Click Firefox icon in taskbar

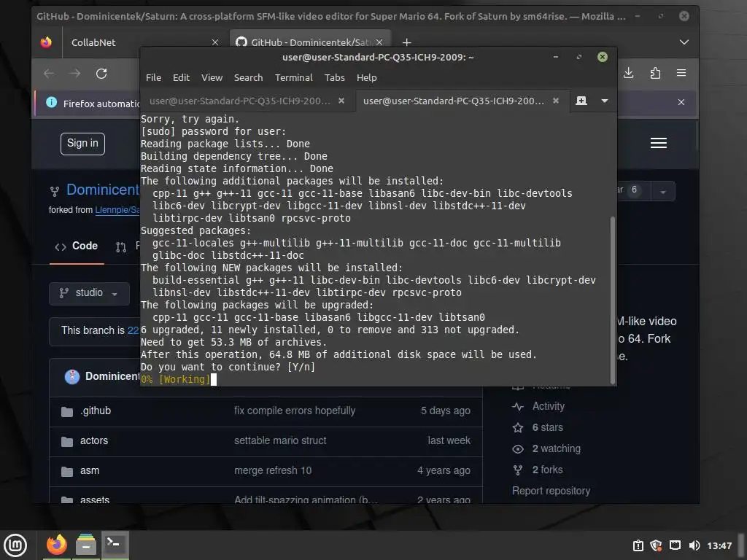pyautogui.click(x=56, y=545)
